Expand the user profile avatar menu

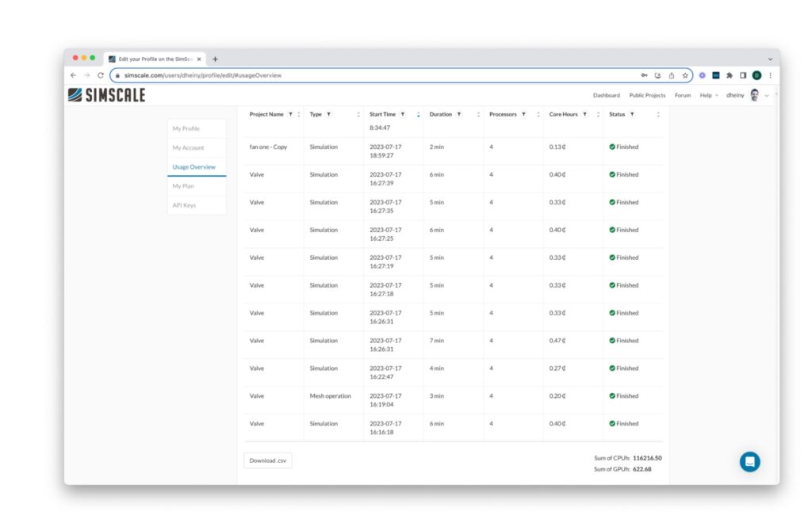point(754,94)
